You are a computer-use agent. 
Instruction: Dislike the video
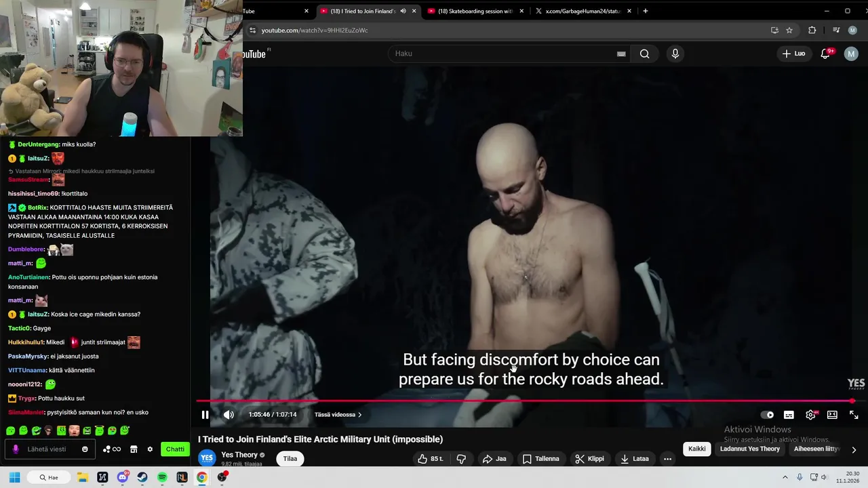[461, 459]
